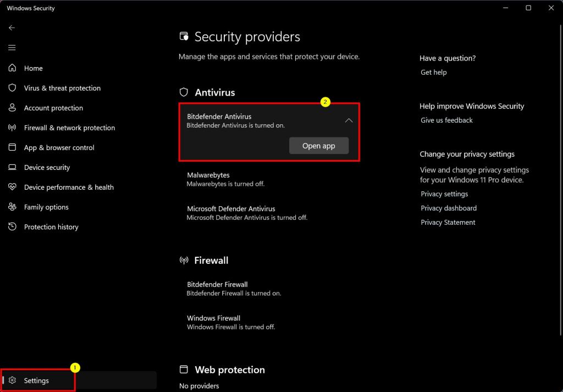This screenshot has height=392, width=563.
Task: Click Open app for Bitdefender Antivirus
Action: tap(319, 146)
